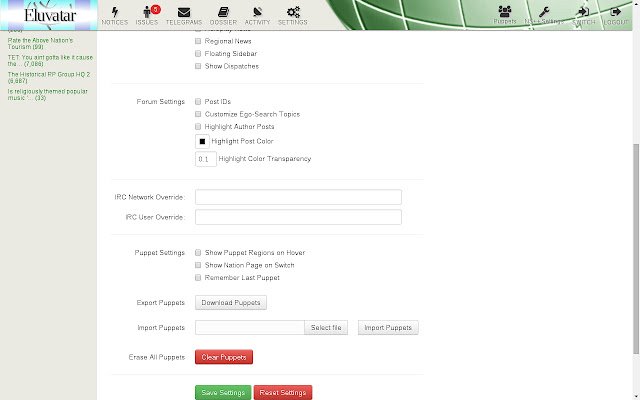Open The Historical RP Group HQ 2 link
640x400 pixels.
pyautogui.click(x=49, y=78)
